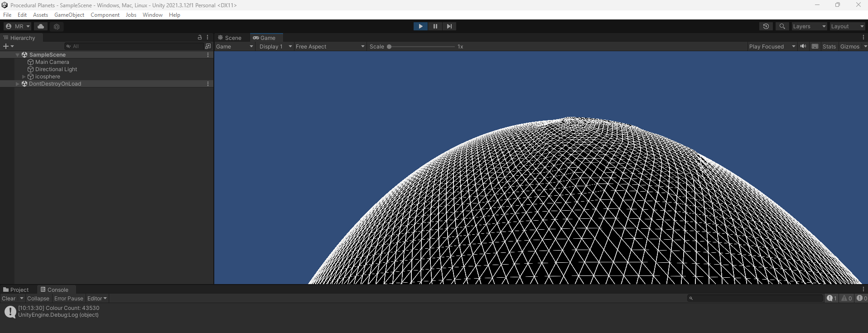The width and height of the screenshot is (868, 333).
Task: Collapse the SampleScene tree node
Action: pos(18,55)
